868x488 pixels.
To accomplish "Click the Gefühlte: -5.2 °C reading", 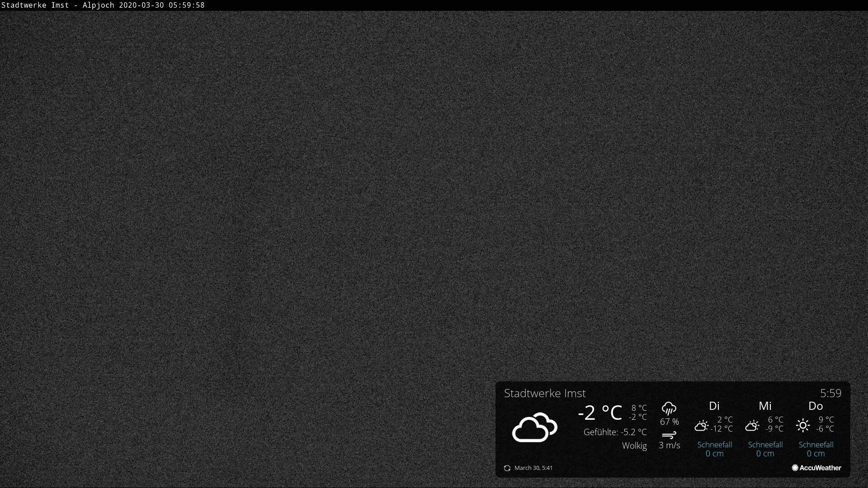I will point(615,432).
